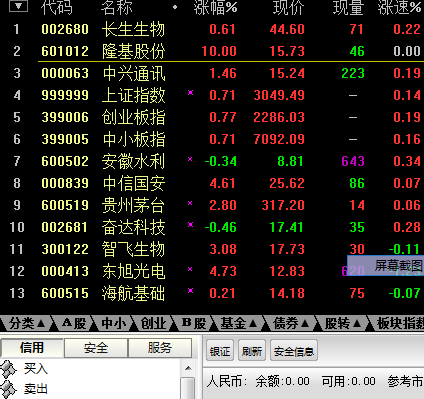Select the 智飞生物 stock name
Image resolution: width=424 pixels, height=399 pixels.
133,249
